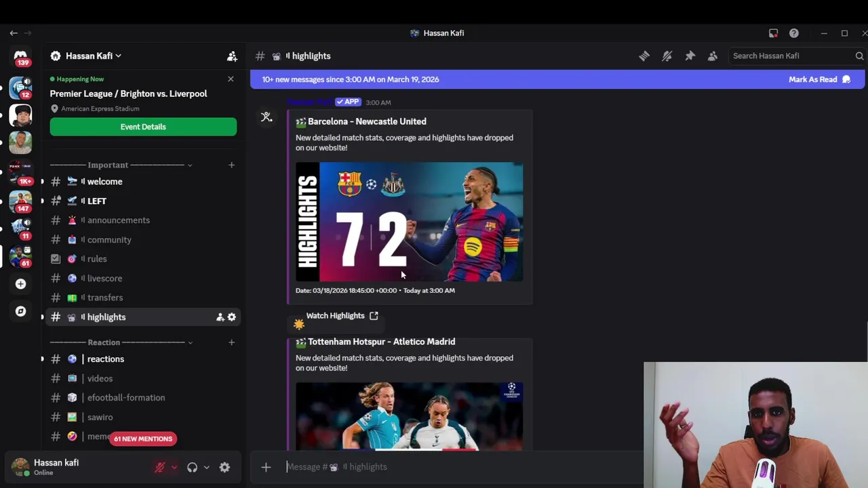Open server with 147 notifications badge
Screen dimensions: 868x488
tap(20, 201)
